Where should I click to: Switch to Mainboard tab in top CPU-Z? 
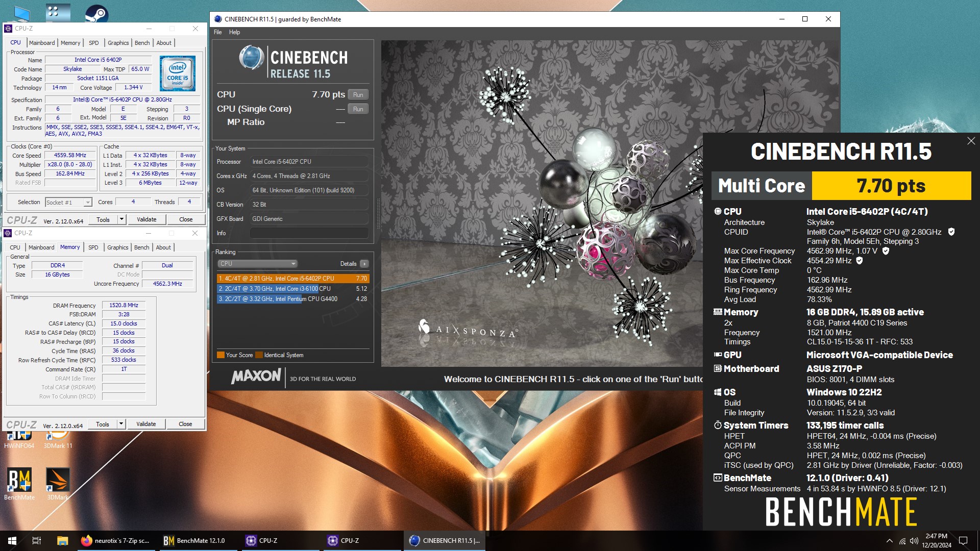[42, 43]
